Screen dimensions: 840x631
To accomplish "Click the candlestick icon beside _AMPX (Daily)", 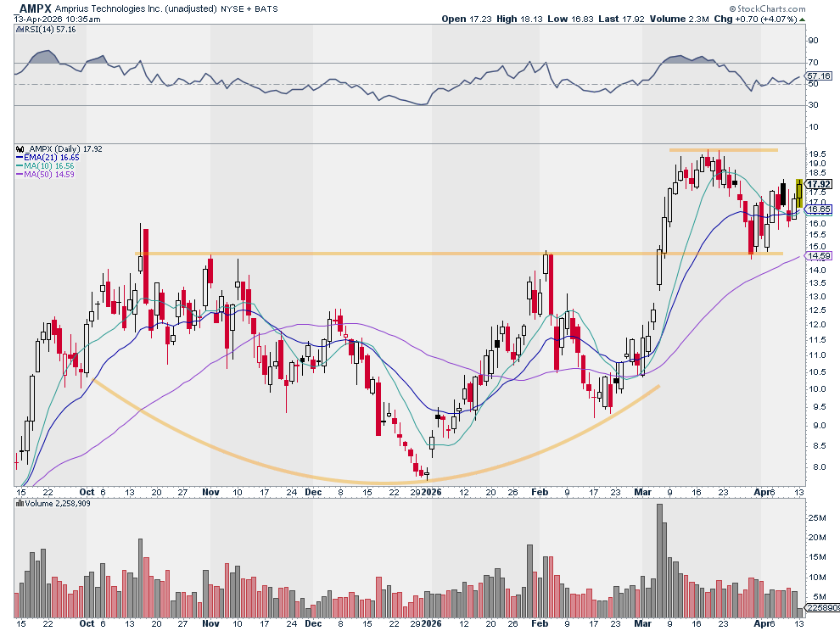I will tap(20, 149).
